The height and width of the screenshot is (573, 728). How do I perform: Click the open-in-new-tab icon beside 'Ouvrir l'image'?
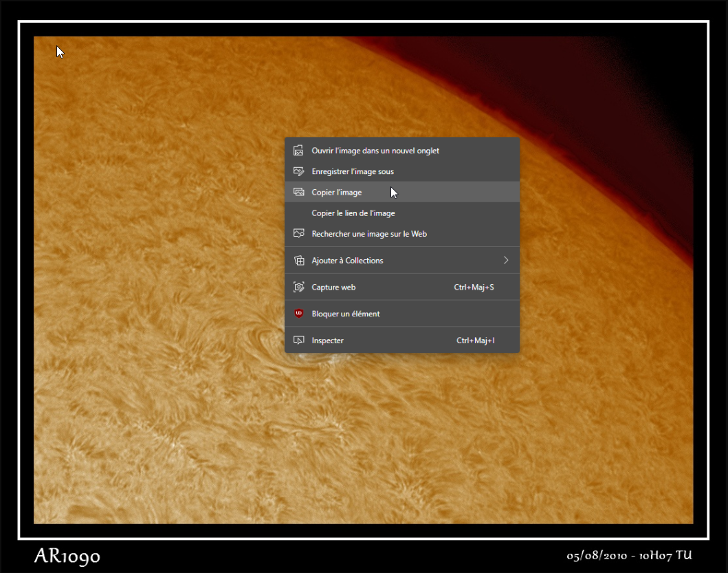point(299,150)
